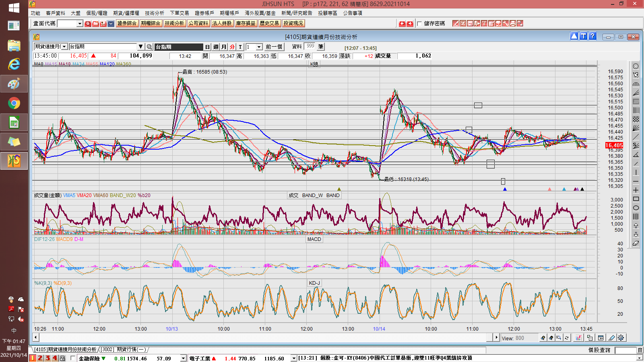The image size is (644, 362).
Task: Select workspace page 3 in status bar
Action: [47, 358]
